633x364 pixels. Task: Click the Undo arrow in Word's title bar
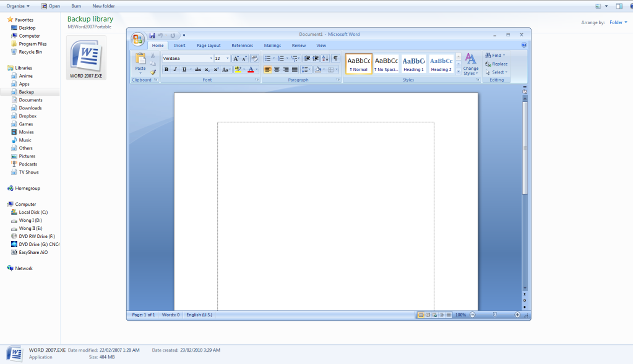[160, 35]
